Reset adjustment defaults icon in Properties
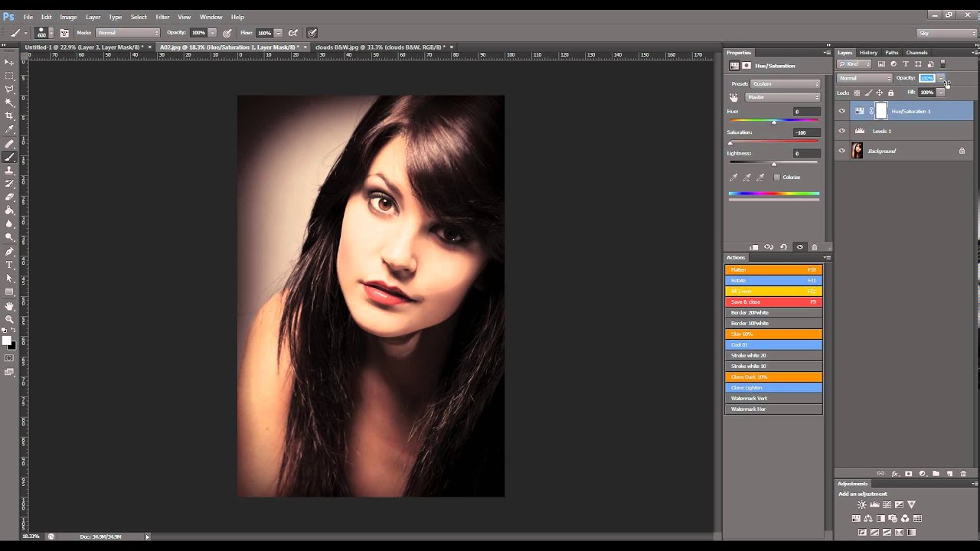Viewport: 980px width, 551px height. click(783, 247)
